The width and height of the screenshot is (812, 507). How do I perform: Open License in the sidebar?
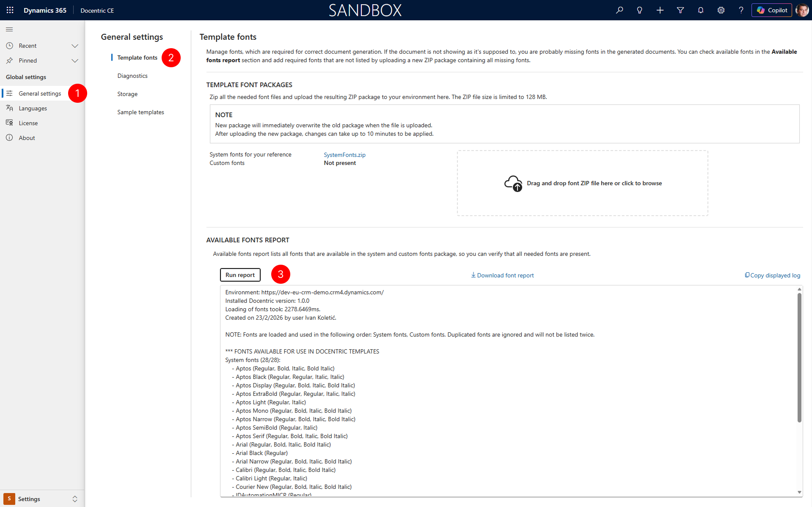click(x=42, y=123)
